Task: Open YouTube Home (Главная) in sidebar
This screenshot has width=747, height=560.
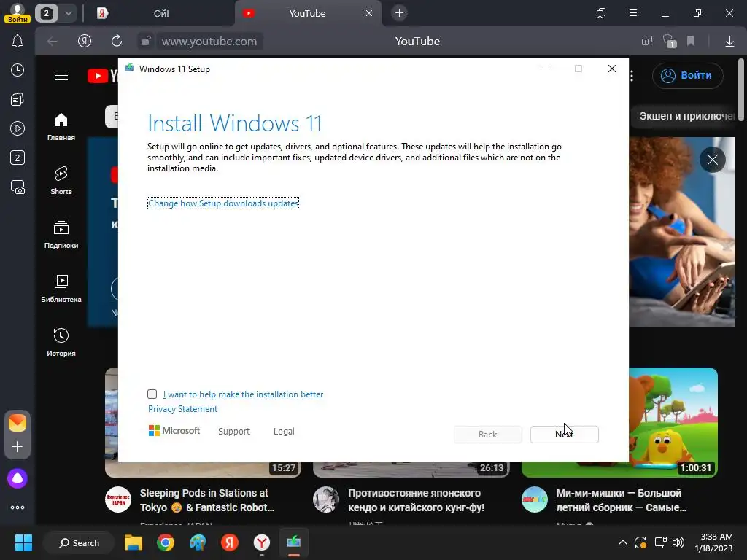Action: click(61, 127)
